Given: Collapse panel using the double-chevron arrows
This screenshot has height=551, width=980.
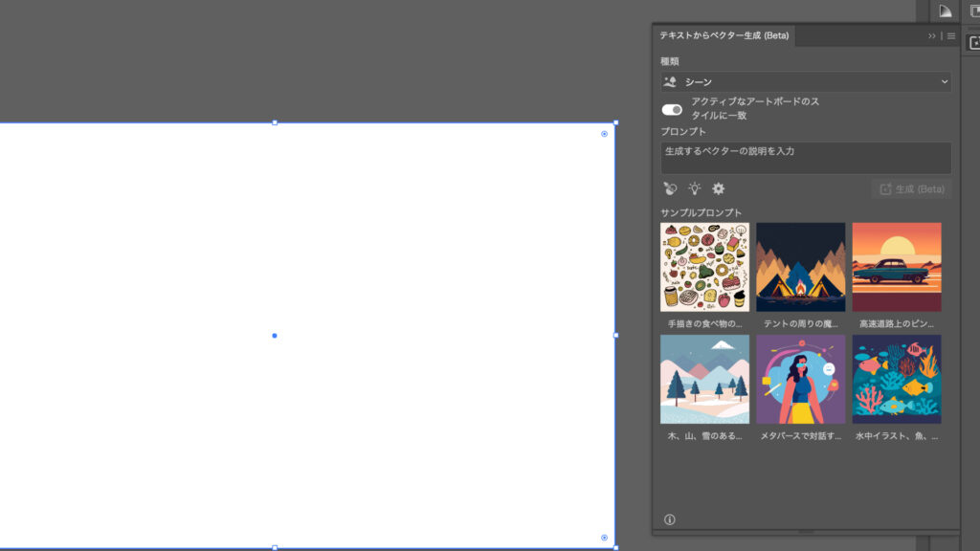Looking at the screenshot, I should (930, 36).
